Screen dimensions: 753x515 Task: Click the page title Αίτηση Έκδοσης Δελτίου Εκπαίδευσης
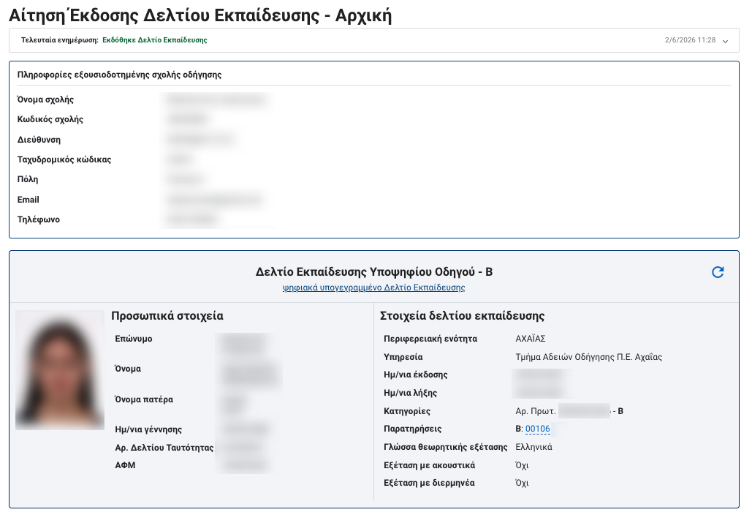pos(164,15)
